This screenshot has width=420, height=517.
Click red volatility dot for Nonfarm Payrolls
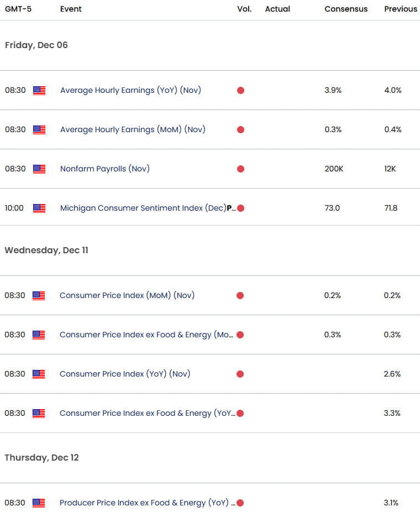(241, 169)
